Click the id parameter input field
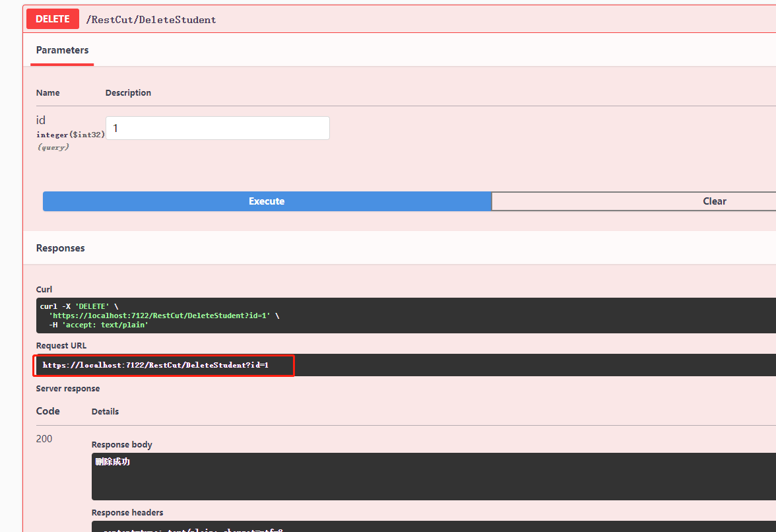The image size is (776, 532). click(217, 128)
